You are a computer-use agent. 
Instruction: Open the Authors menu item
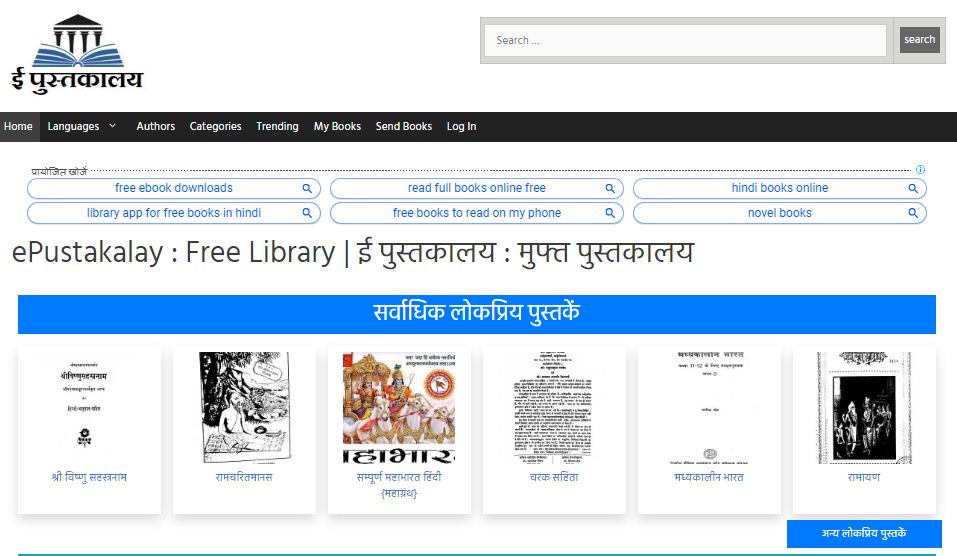tap(155, 127)
